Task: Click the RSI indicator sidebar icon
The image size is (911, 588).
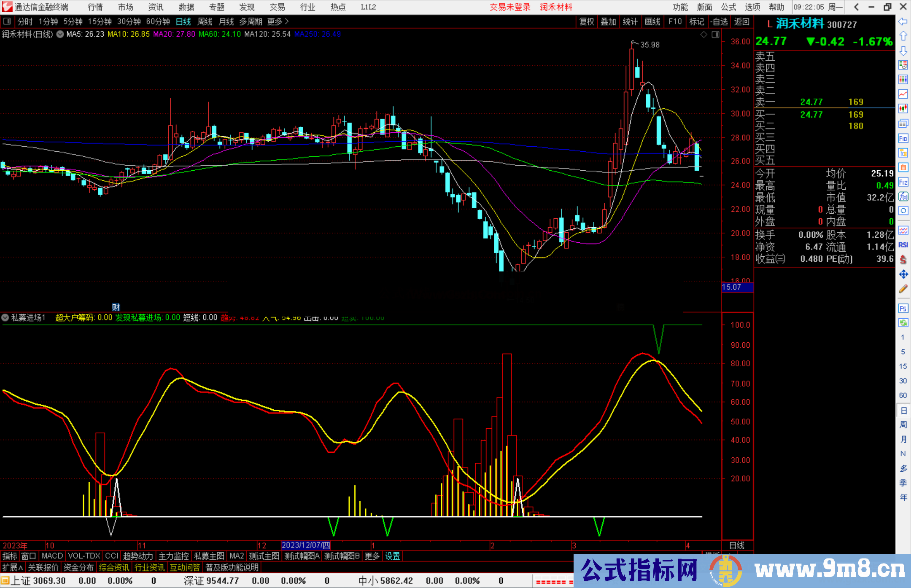Action: (x=903, y=245)
